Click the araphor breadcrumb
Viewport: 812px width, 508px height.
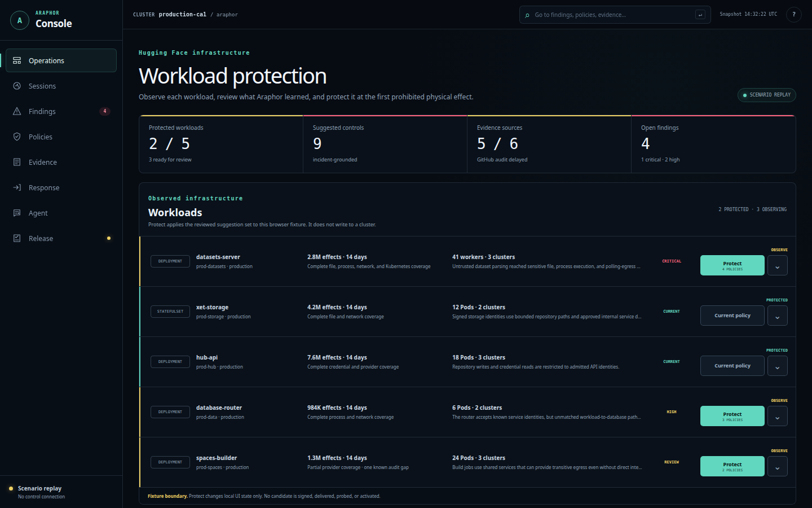click(x=227, y=15)
